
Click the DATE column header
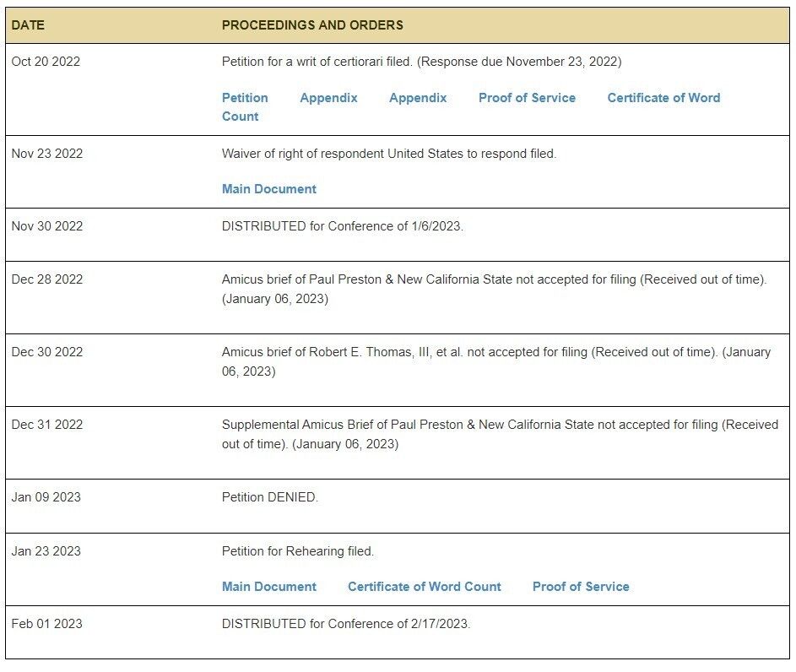coord(28,24)
